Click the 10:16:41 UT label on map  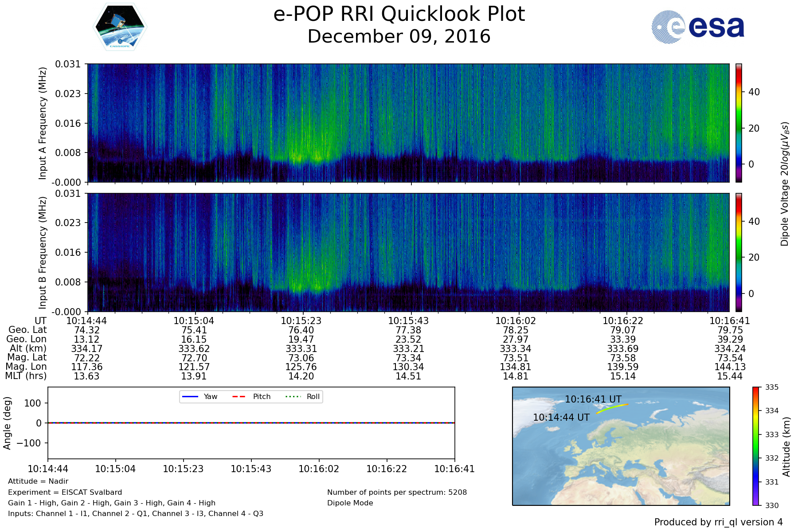pos(593,399)
